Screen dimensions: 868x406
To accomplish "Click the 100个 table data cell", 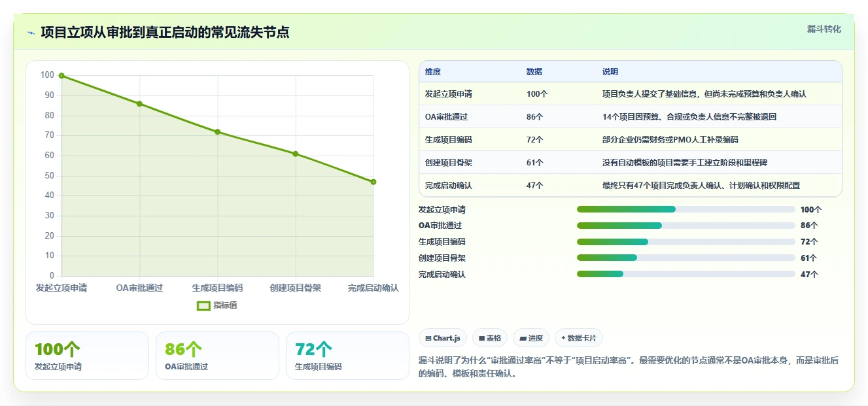I will (537, 94).
